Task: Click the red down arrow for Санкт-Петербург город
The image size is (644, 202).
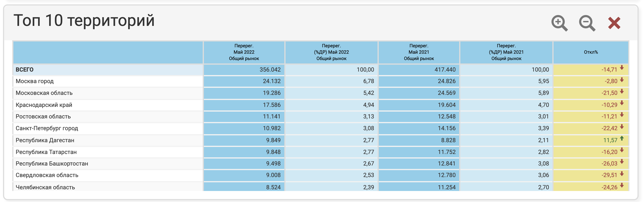Action: (x=622, y=127)
